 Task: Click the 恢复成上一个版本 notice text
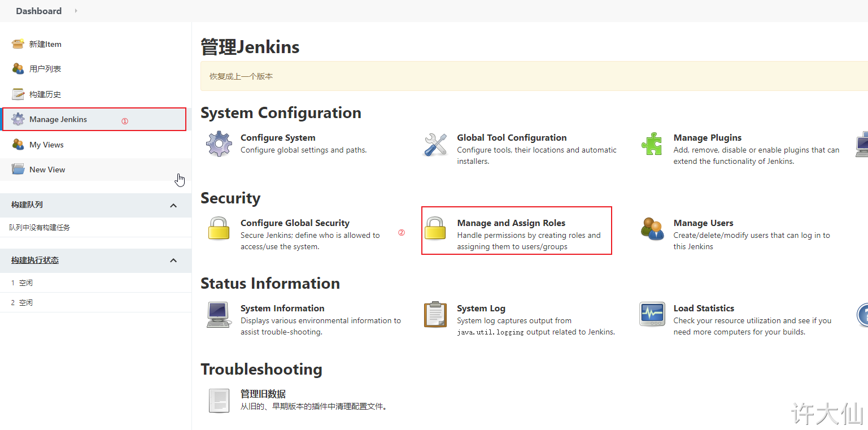click(x=241, y=76)
